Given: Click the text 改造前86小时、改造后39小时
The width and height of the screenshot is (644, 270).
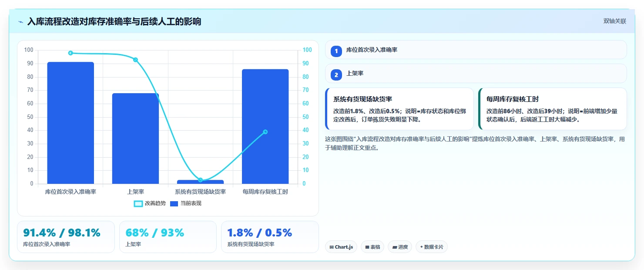Looking at the screenshot, I should coord(526,111).
